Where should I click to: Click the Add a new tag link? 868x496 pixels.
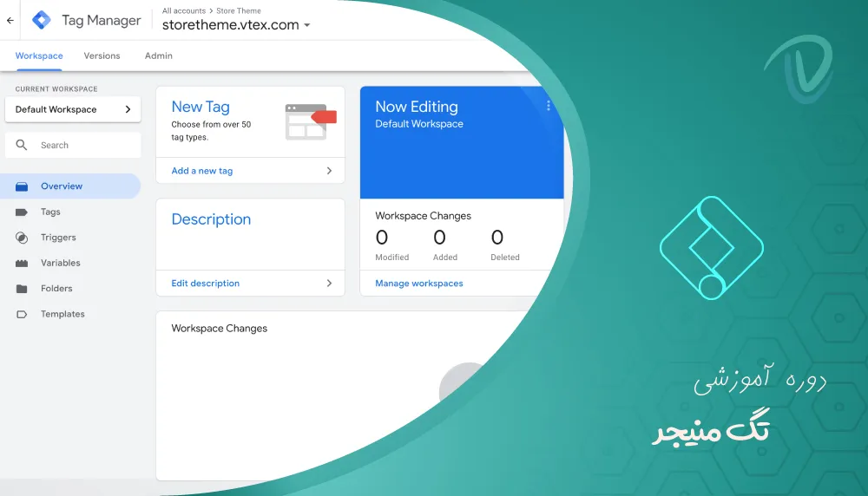pos(202,171)
